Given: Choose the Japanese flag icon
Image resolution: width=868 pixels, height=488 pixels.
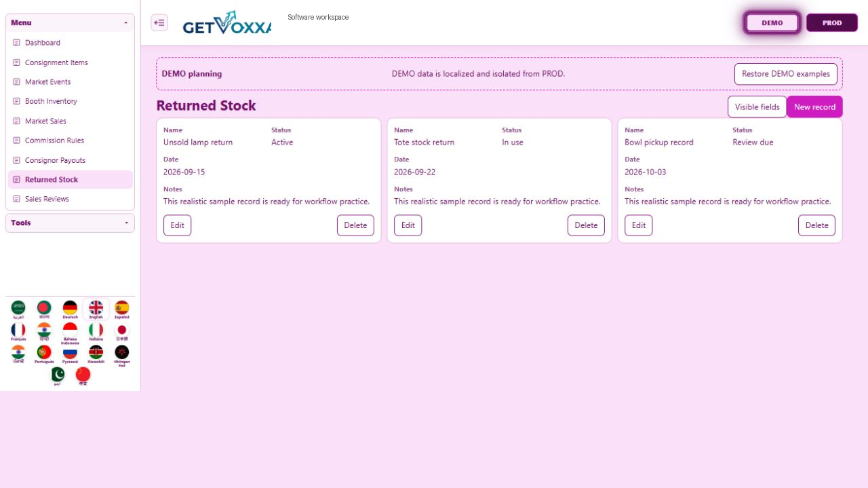Looking at the screenshot, I should point(121,331).
